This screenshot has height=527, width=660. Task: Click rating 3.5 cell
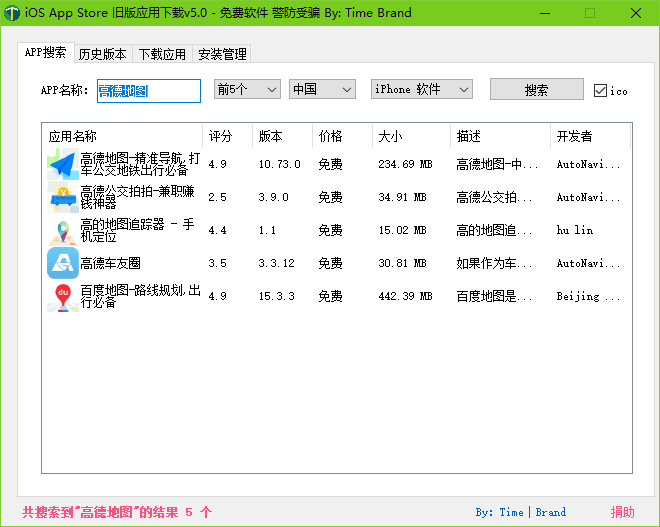tap(218, 264)
